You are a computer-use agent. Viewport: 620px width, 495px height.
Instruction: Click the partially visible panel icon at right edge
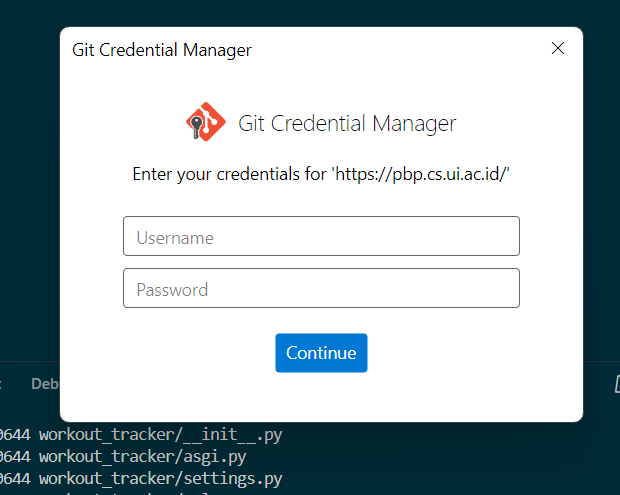618,384
